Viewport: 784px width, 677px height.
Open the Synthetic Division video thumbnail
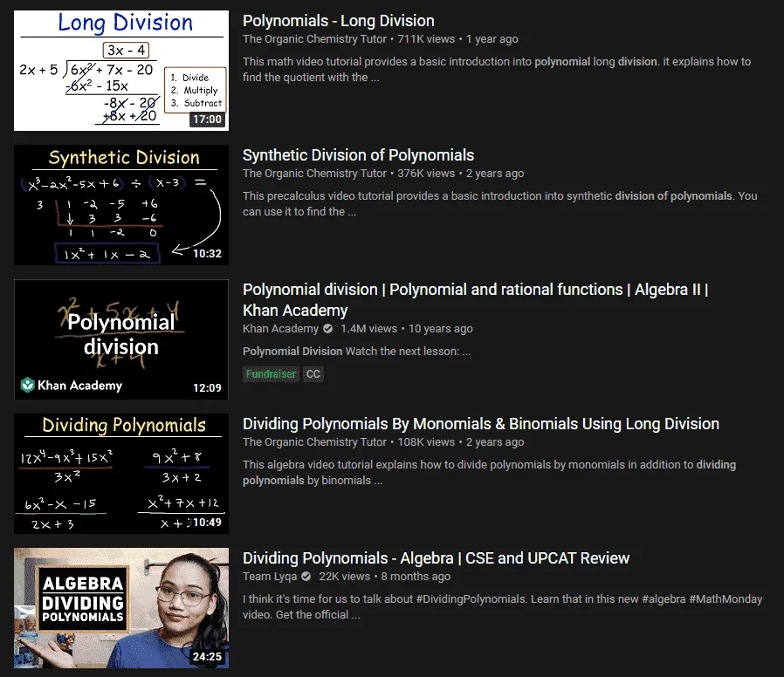tap(121, 205)
